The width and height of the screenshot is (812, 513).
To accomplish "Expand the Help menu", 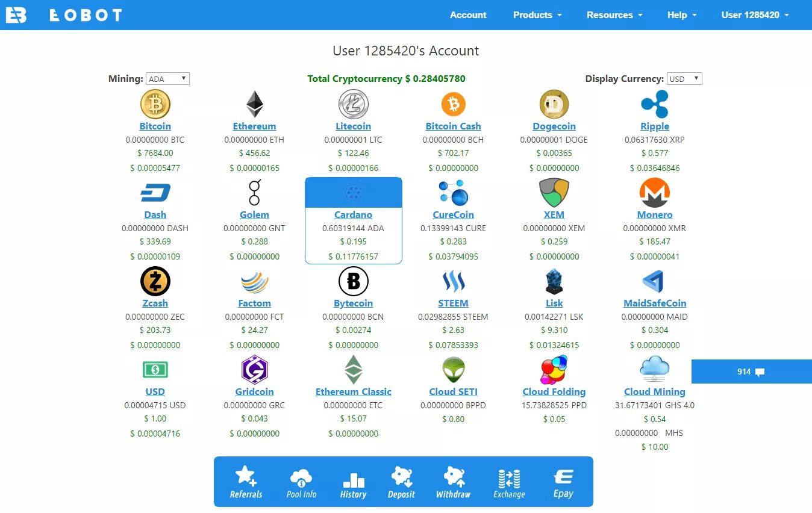I will coord(682,15).
